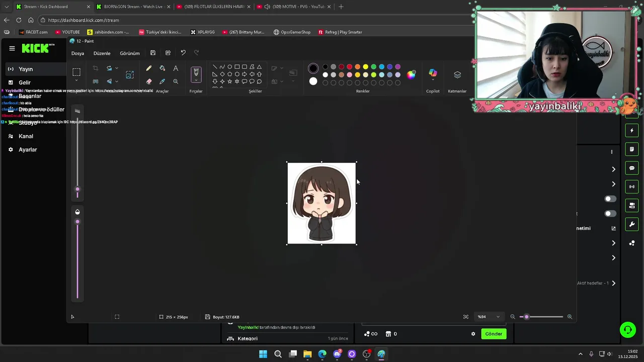Click the zoom out magnifier in Paint status bar
The width and height of the screenshot is (644, 362).
click(x=513, y=317)
